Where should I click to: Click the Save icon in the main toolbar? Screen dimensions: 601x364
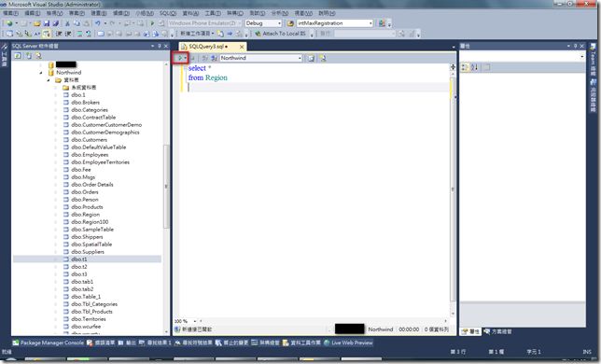[x=47, y=23]
